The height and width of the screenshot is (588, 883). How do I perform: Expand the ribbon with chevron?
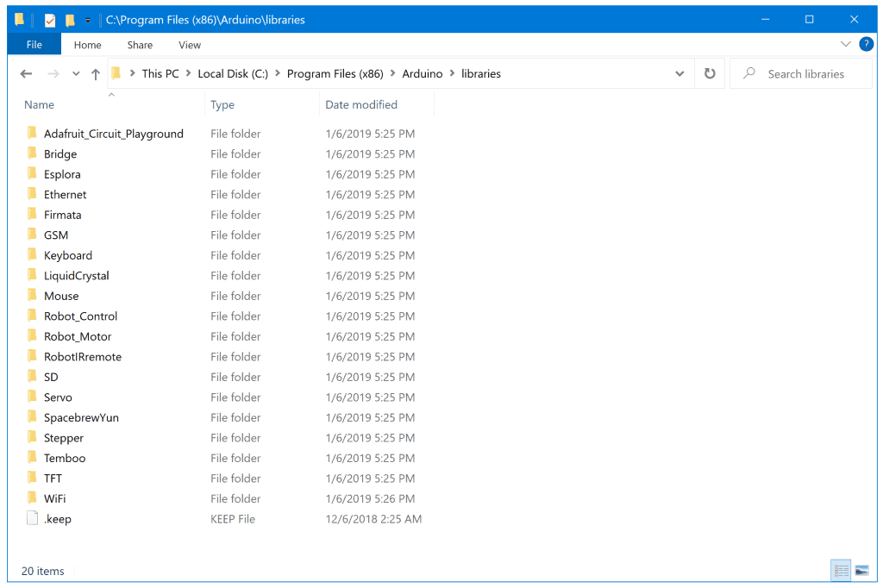(x=845, y=44)
